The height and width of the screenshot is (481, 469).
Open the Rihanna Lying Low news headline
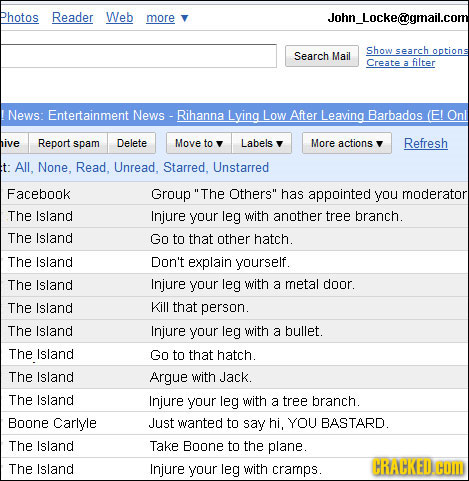(322, 116)
